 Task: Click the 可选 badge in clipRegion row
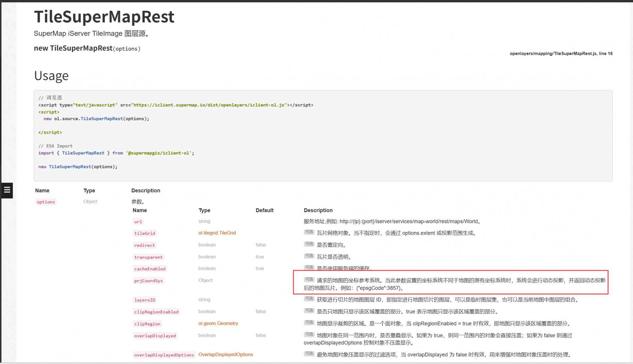[x=309, y=323]
